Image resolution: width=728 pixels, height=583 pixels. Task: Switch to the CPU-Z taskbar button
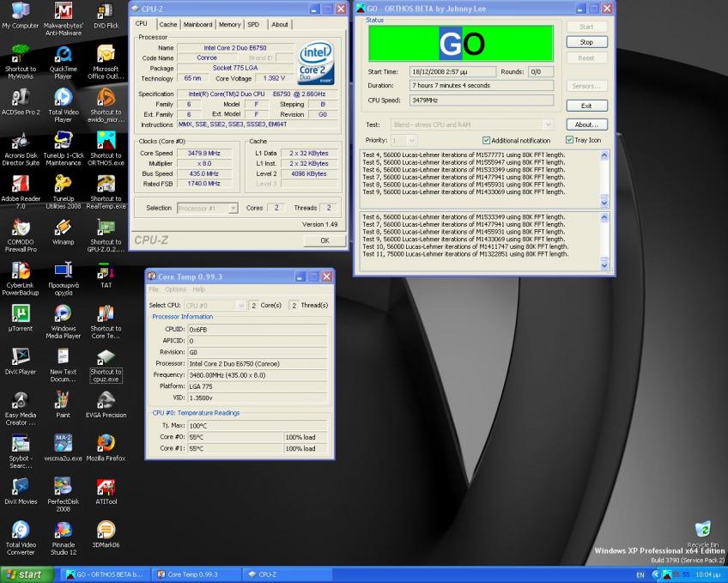point(288,574)
